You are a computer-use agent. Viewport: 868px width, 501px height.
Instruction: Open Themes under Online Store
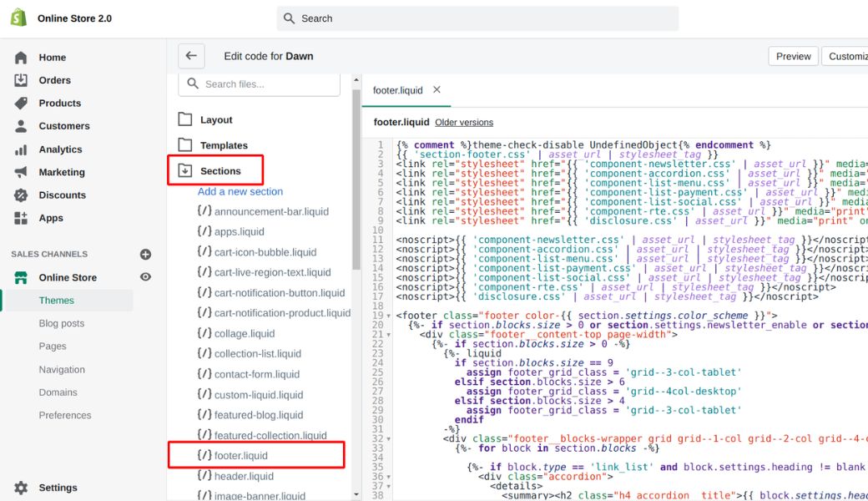[57, 300]
